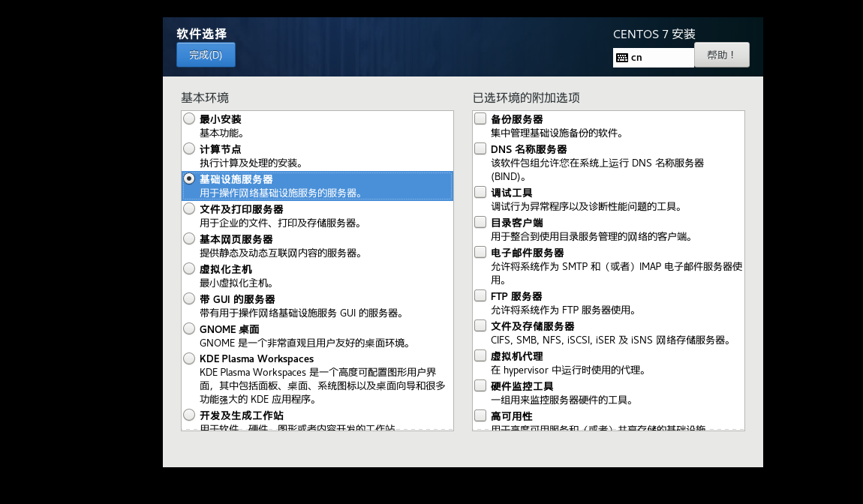Screen dimensions: 863x504
Task: Enable the 备份服务器 checkbox
Action: [480, 118]
